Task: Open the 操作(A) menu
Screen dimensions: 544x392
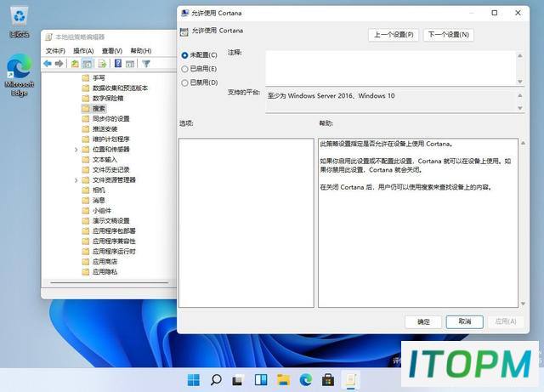Action: (x=83, y=51)
